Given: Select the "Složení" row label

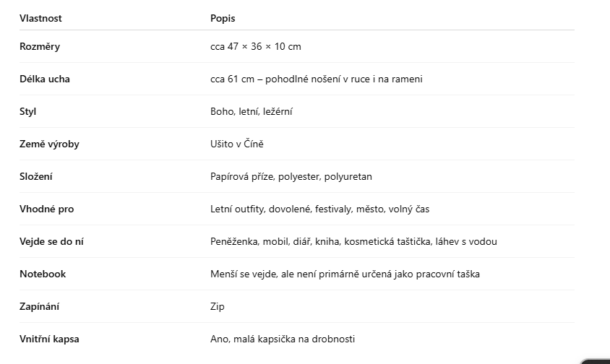Looking at the screenshot, I should (36, 176).
